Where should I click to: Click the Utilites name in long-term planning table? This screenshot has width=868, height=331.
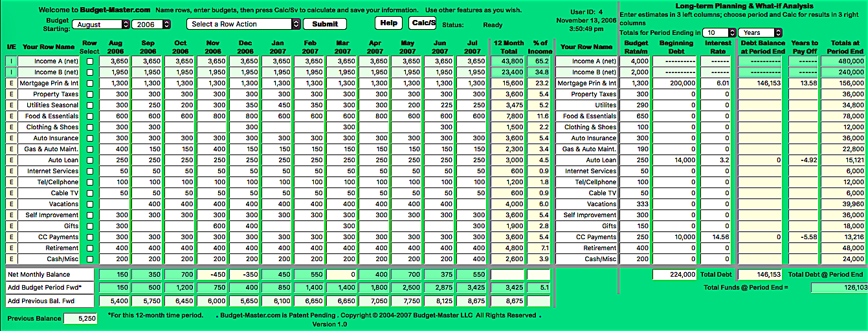pyautogui.click(x=606, y=105)
